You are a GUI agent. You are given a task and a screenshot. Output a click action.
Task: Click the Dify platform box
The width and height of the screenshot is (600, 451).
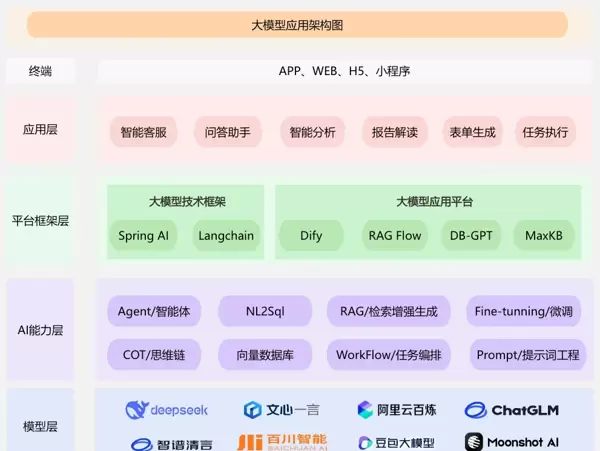click(311, 236)
